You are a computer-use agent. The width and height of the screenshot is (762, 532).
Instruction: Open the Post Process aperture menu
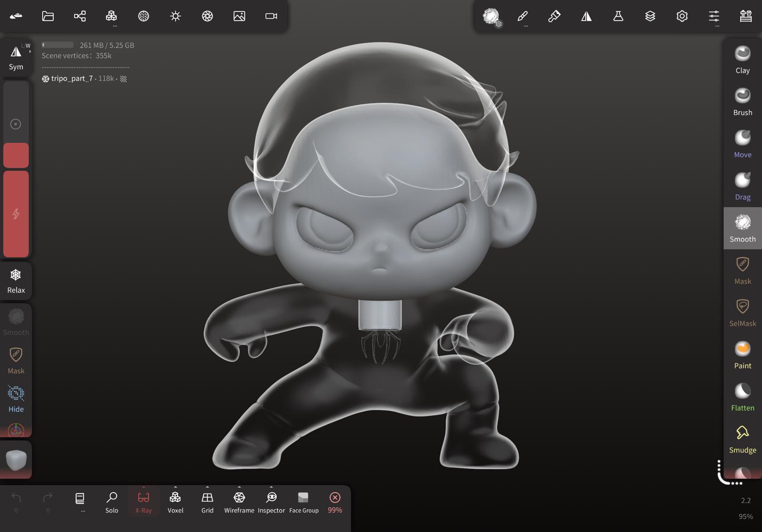pos(207,16)
